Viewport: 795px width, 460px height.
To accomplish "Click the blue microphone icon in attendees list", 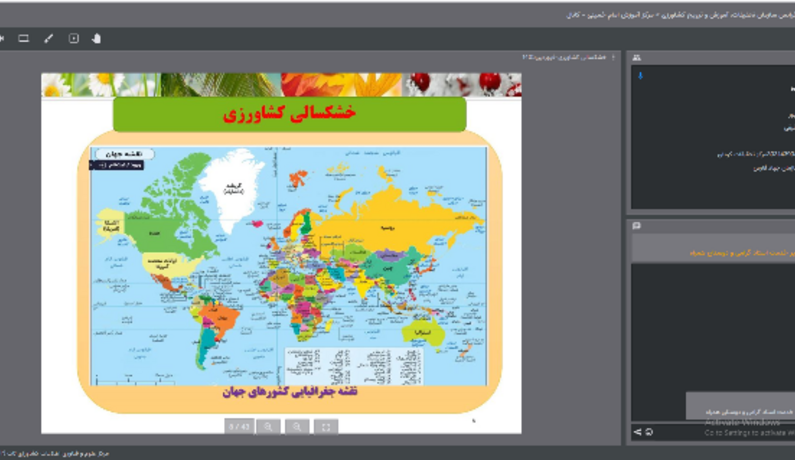I will pyautogui.click(x=640, y=76).
